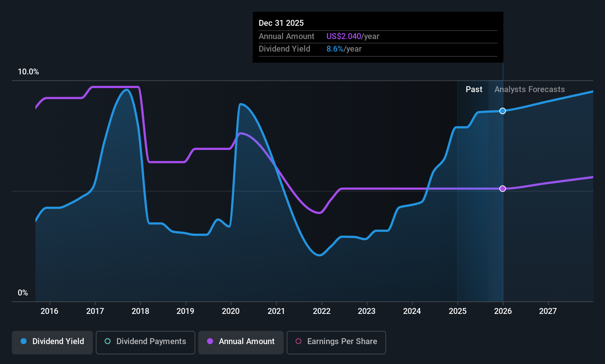
Task: Click the 2020 x-axis year label
Action: click(x=231, y=311)
